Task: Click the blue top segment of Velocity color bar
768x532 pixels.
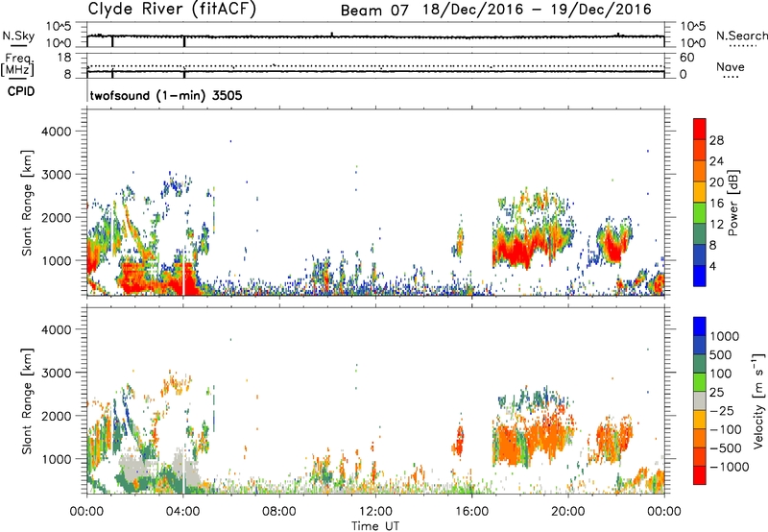Action: click(700, 326)
